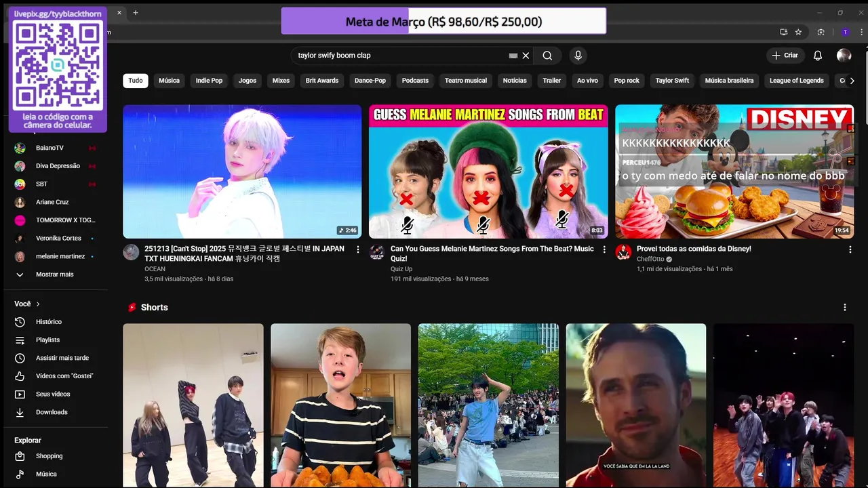
Task: Open the Shorts section heading
Action: [154, 308]
